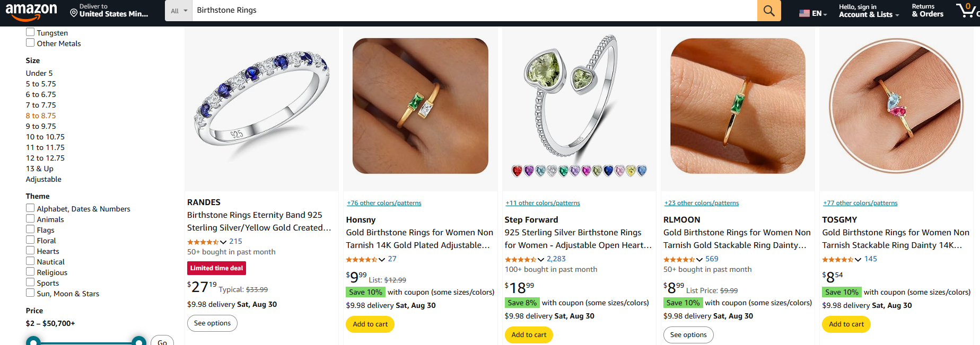This screenshot has width=980, height=345.
Task: Click the Step Forward ring rating stars
Action: coord(520,259)
